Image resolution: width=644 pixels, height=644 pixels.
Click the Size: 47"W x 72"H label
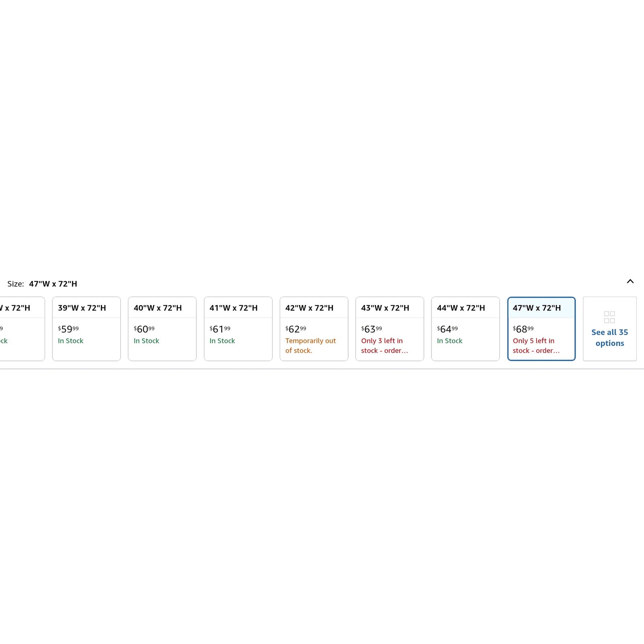(x=42, y=284)
